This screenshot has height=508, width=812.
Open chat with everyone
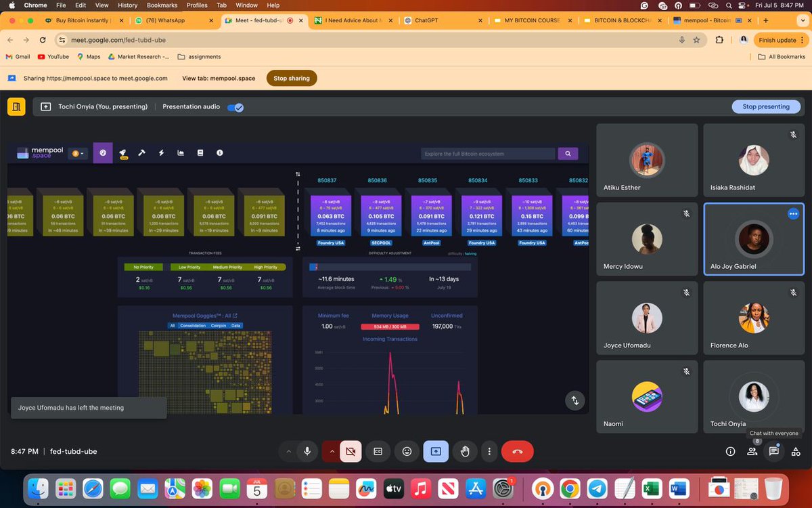tap(774, 451)
